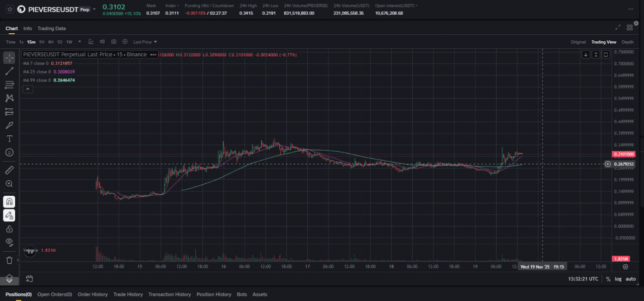Select the 1H time interval
The height and width of the screenshot is (301, 644).
(42, 42)
